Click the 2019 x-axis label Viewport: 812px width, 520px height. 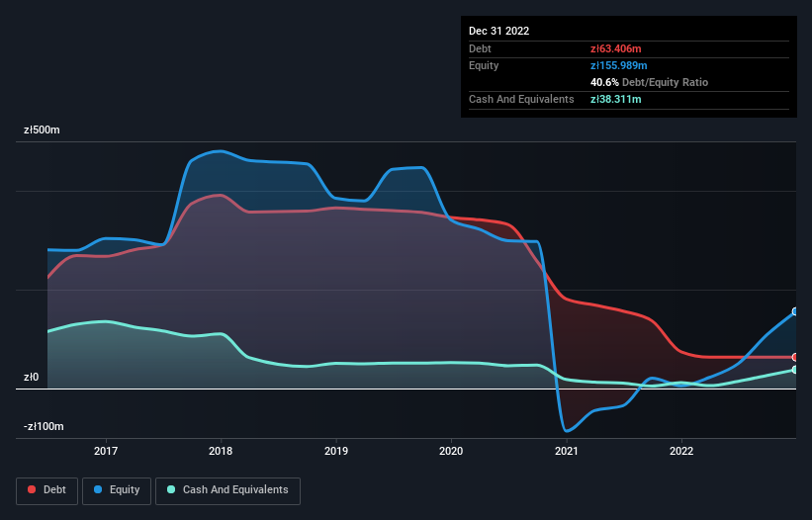pos(336,451)
